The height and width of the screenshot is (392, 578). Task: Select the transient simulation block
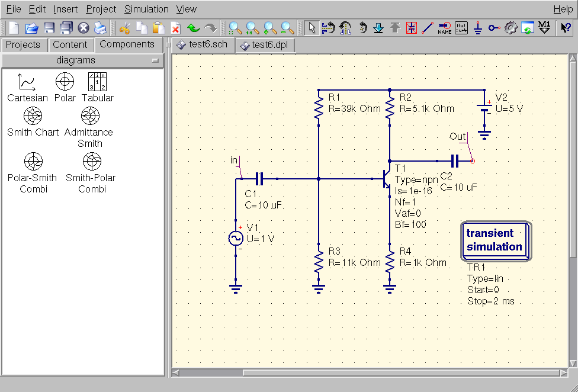(494, 240)
